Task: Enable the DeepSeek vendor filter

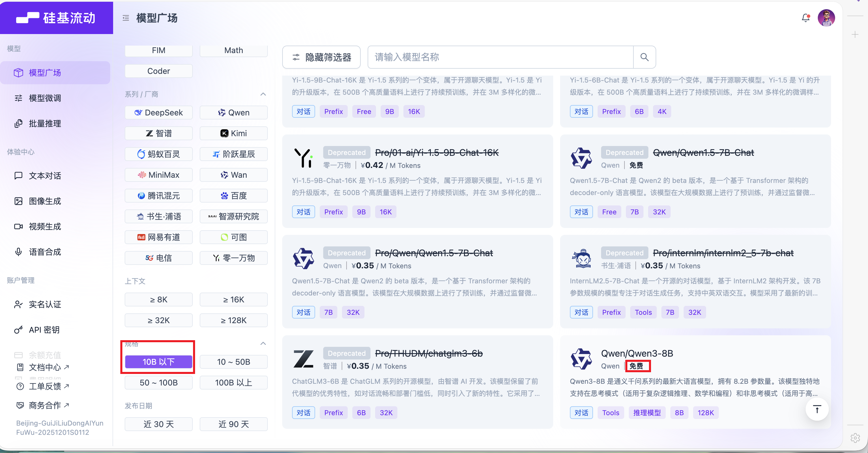Action: (158, 113)
